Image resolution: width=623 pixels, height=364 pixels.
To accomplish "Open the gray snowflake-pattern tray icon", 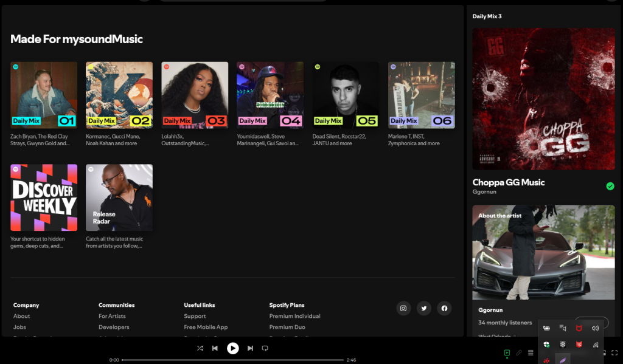I will click(563, 345).
